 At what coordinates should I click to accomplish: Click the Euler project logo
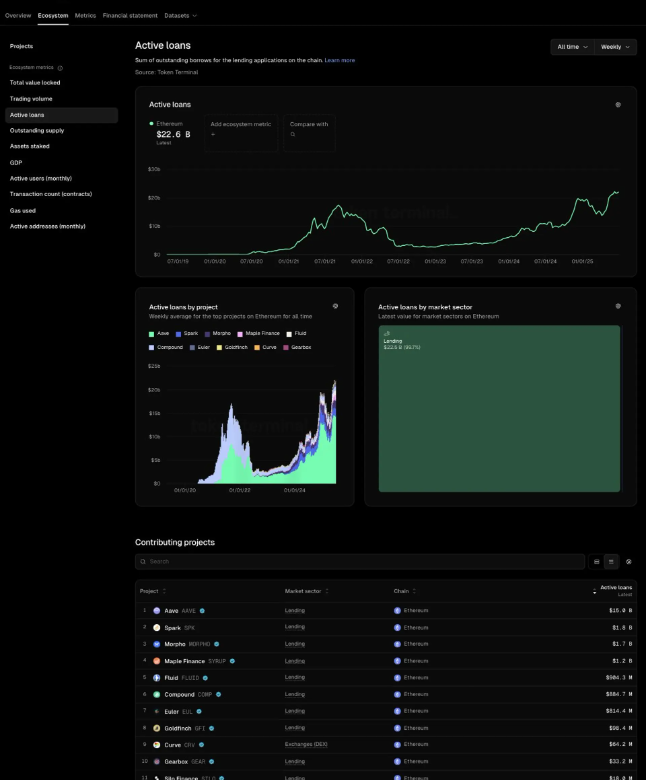(x=157, y=711)
